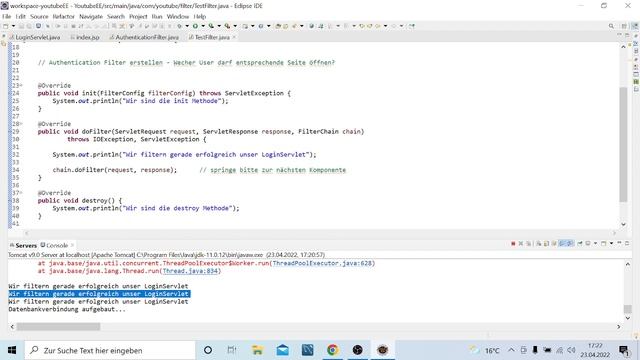Open Google Chrome from the taskbar
Image resolution: width=640 pixels, height=360 pixels.
tap(333, 350)
